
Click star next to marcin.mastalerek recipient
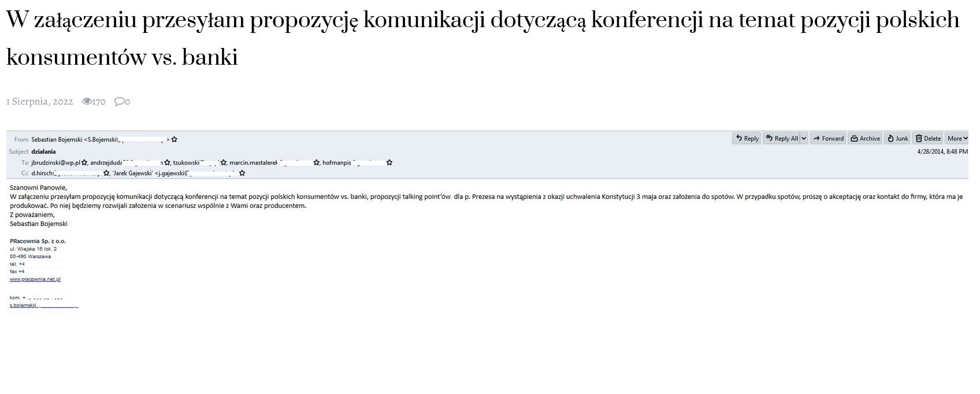click(317, 163)
